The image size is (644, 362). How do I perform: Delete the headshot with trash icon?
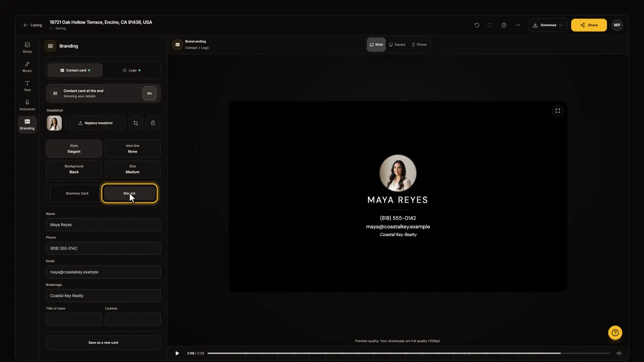[153, 123]
